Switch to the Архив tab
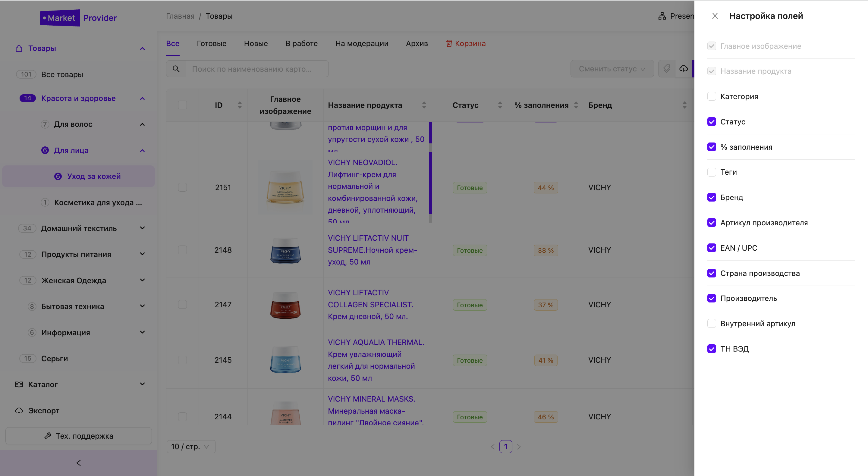868x476 pixels. click(417, 43)
